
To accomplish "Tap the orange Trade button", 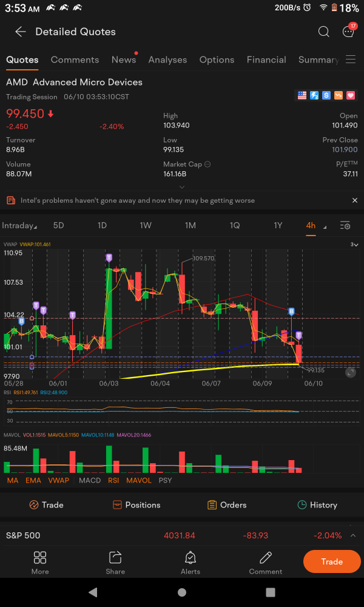I will [332, 561].
